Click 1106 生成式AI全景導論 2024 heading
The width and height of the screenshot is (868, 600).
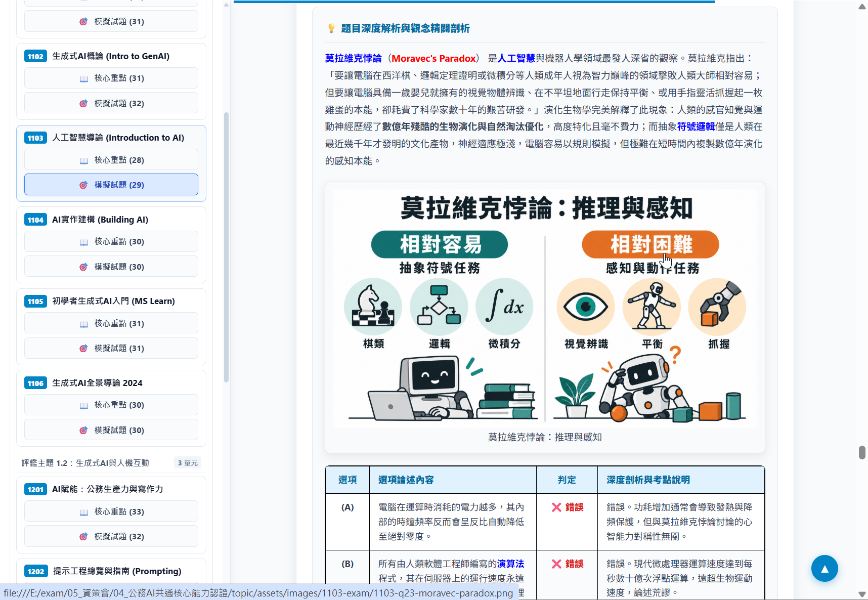(97, 383)
